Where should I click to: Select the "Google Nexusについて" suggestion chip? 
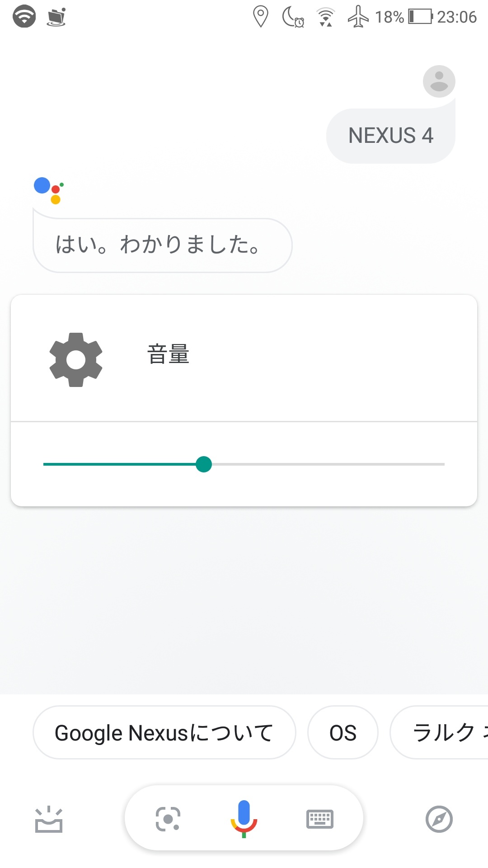tap(164, 732)
